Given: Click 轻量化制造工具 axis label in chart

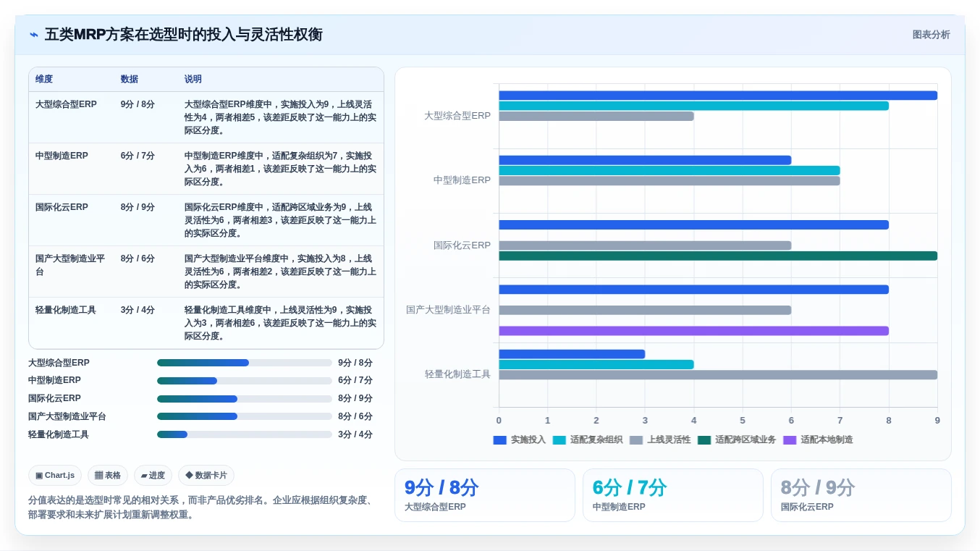Looking at the screenshot, I should click(x=457, y=374).
